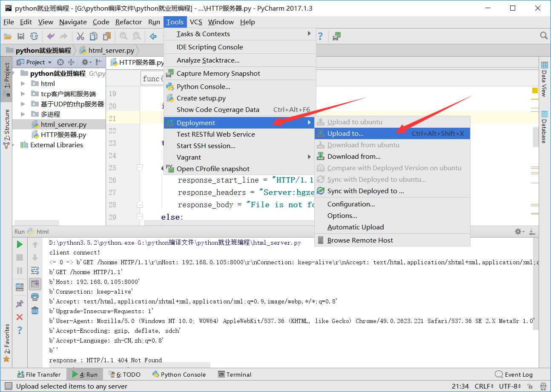Click the purple Undo arrow icon
Image resolution: width=551 pixels, height=392 pixels.
pos(51,37)
